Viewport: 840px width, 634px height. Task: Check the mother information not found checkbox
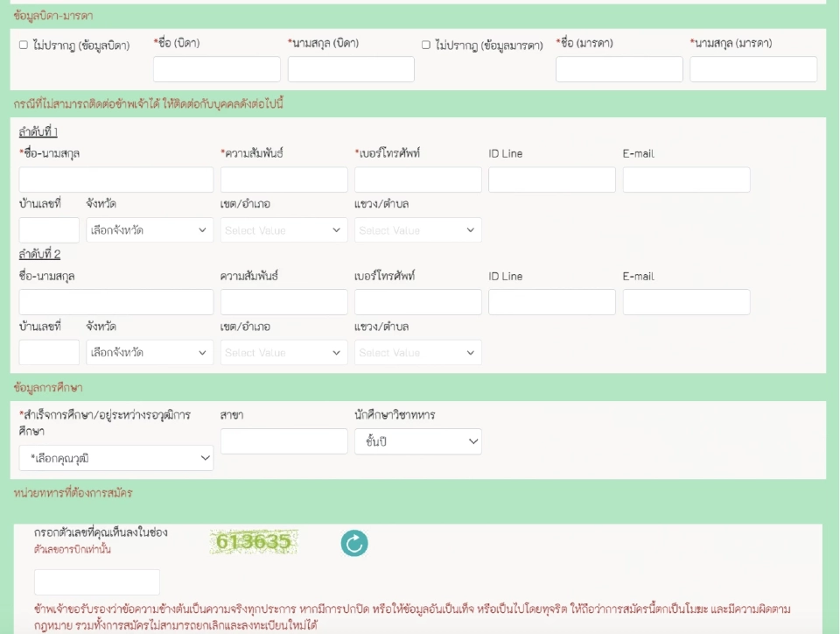(426, 45)
